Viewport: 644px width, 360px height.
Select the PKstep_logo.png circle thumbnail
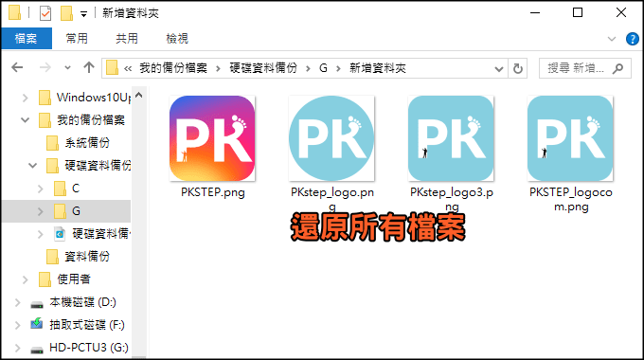click(x=331, y=138)
